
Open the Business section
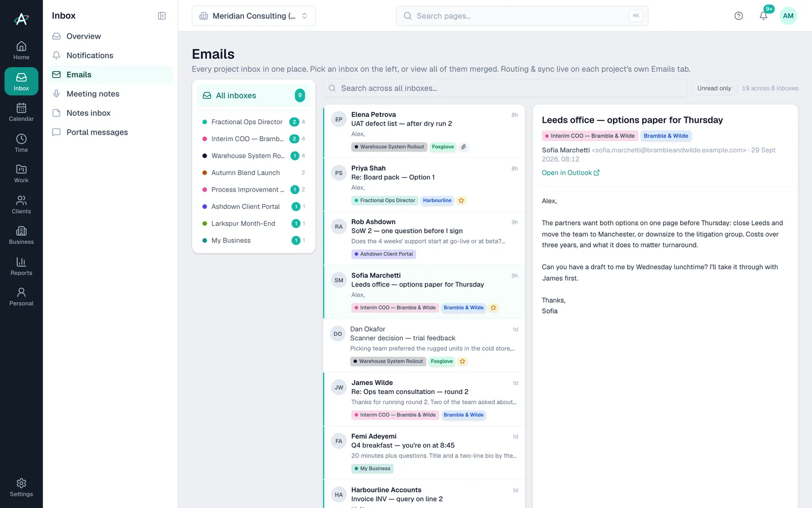(21, 235)
